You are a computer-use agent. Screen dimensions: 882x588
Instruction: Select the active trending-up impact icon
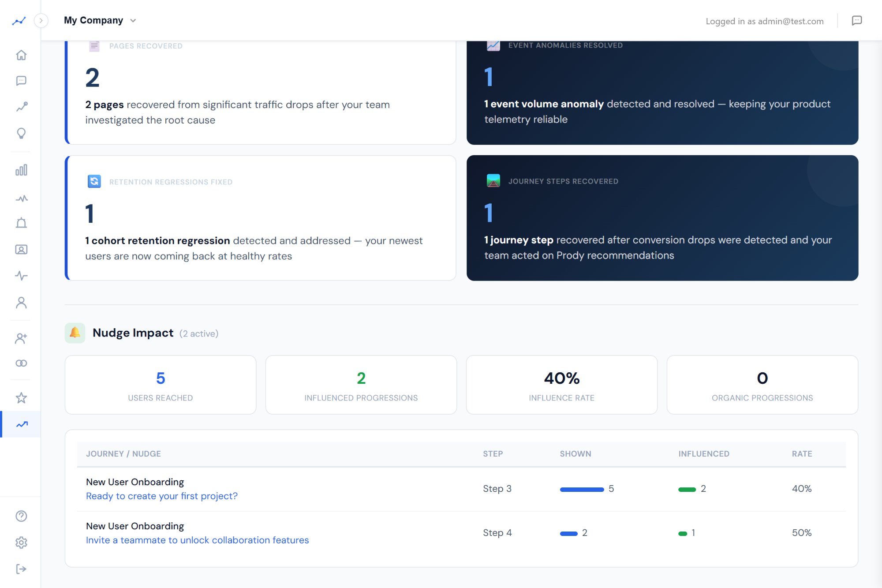pos(21,424)
